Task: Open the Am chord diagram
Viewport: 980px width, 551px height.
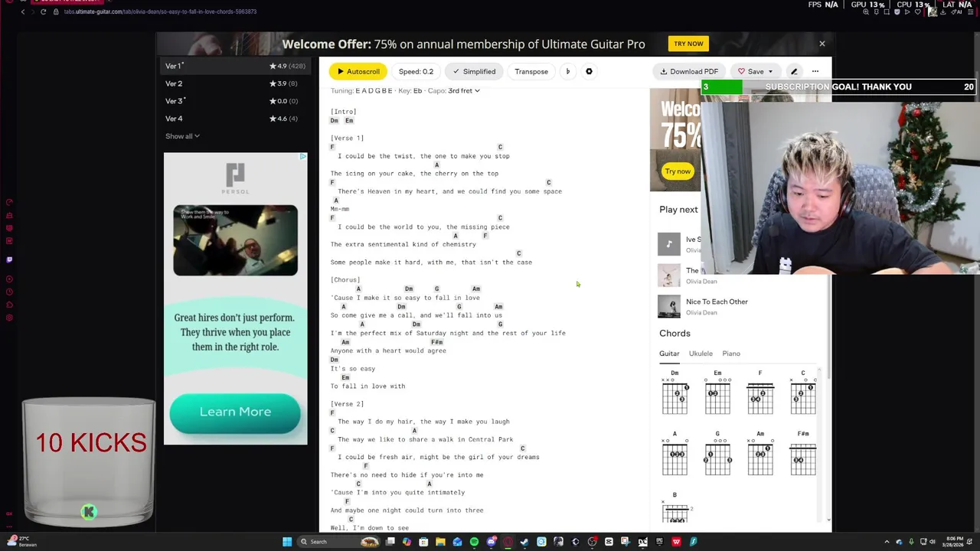Action: point(760,454)
